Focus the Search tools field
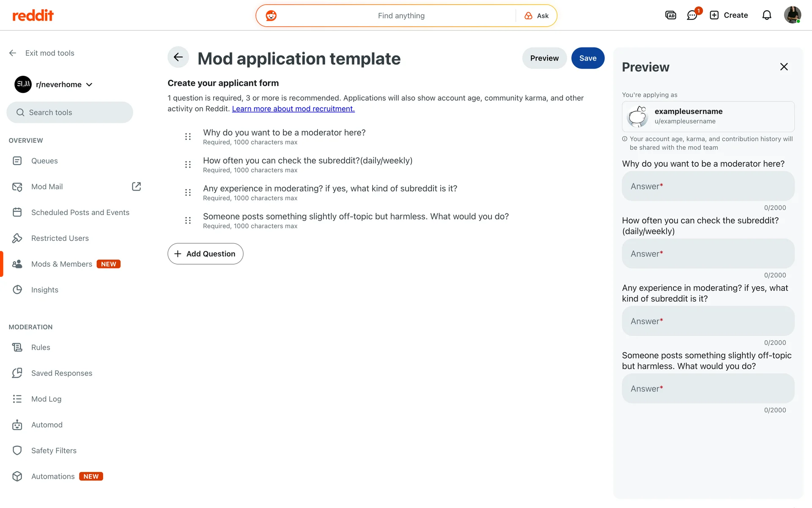 (x=70, y=112)
